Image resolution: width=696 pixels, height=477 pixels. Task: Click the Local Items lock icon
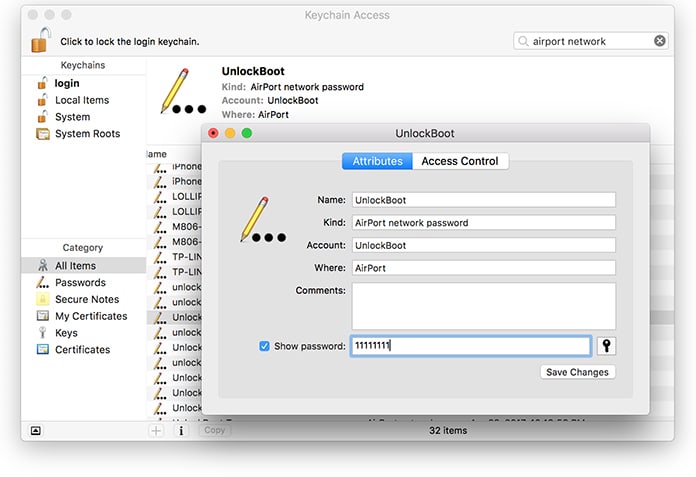point(43,100)
